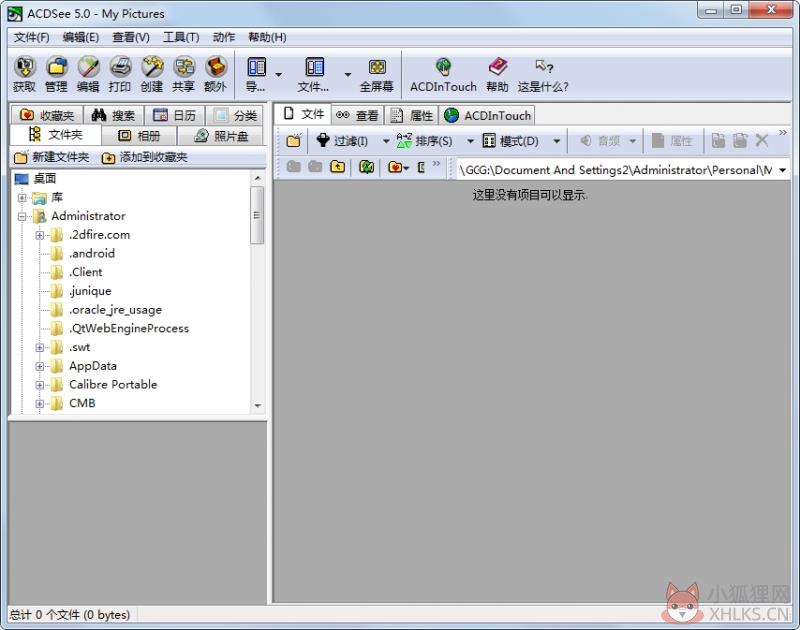Open the 排序(S) sort dropdown

(x=470, y=141)
